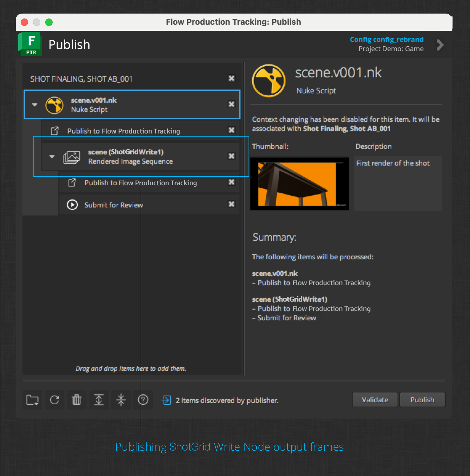Select the Submit for Review plugin row
This screenshot has height=476, width=470.
tap(149, 205)
